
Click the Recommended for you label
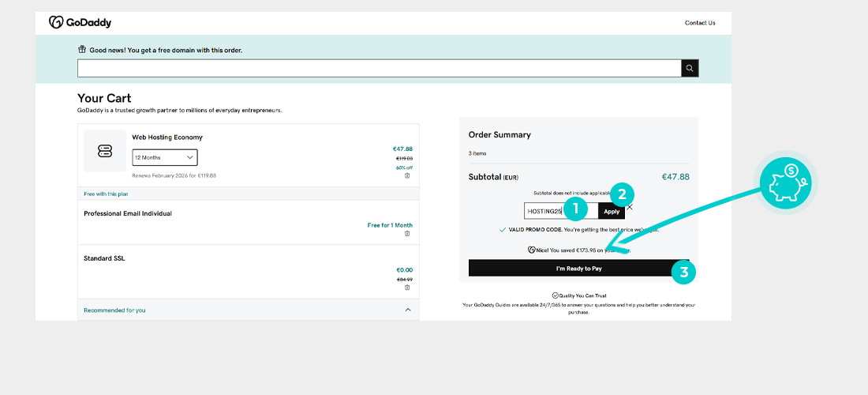pos(114,310)
